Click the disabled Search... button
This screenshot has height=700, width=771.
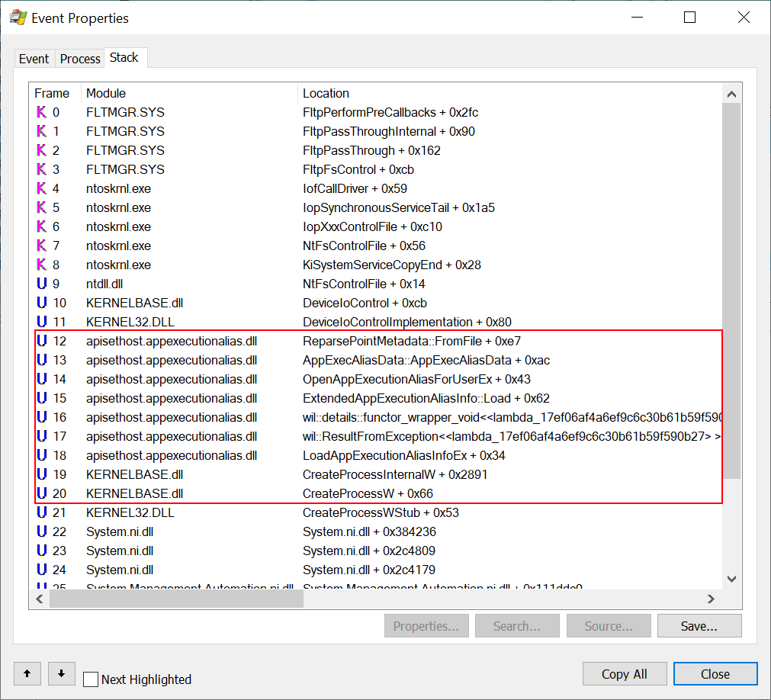pos(517,626)
